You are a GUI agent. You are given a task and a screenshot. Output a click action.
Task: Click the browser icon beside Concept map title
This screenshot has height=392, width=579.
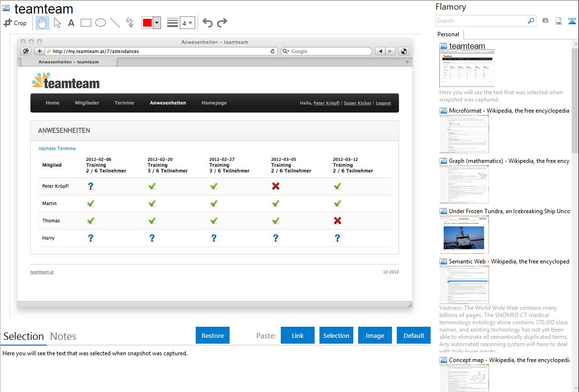(444, 360)
